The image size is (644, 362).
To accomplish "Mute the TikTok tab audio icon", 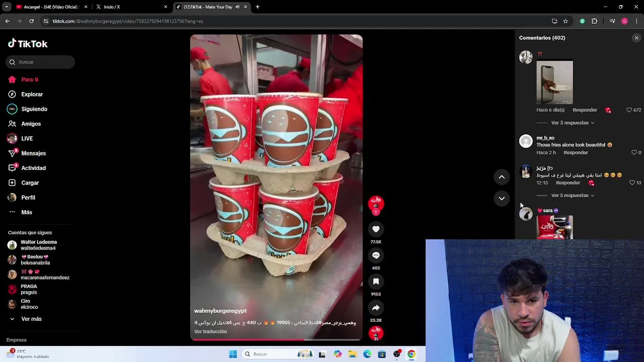I will 237,7.
